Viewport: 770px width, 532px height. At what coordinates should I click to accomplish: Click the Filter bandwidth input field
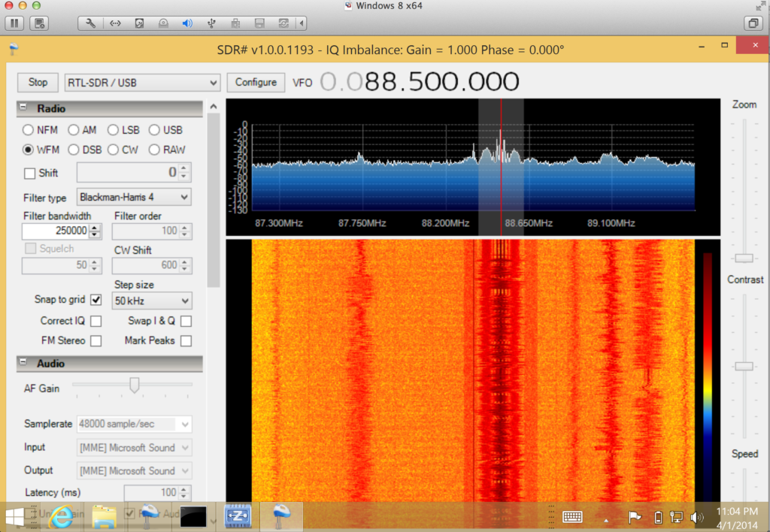pyautogui.click(x=56, y=231)
